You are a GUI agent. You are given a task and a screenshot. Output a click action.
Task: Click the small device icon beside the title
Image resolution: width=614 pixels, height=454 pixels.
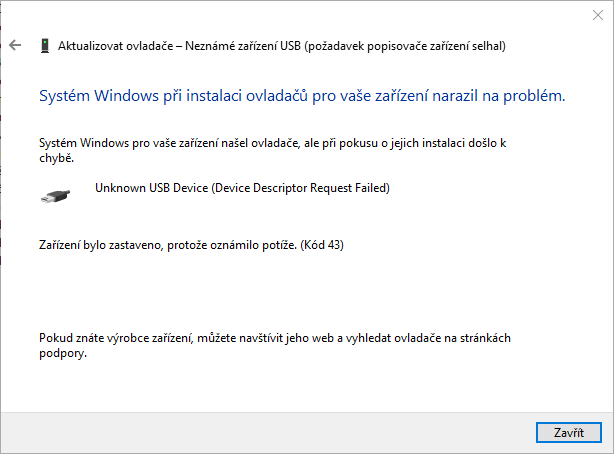point(45,45)
